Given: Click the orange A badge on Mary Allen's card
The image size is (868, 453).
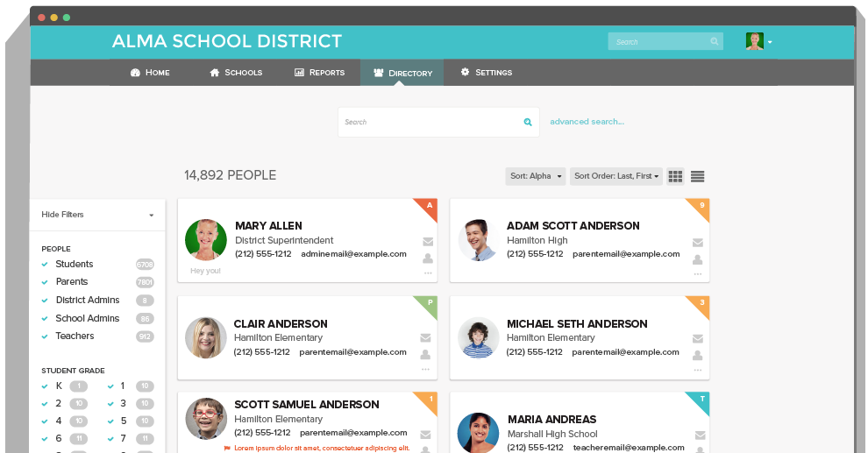Looking at the screenshot, I should click(429, 206).
